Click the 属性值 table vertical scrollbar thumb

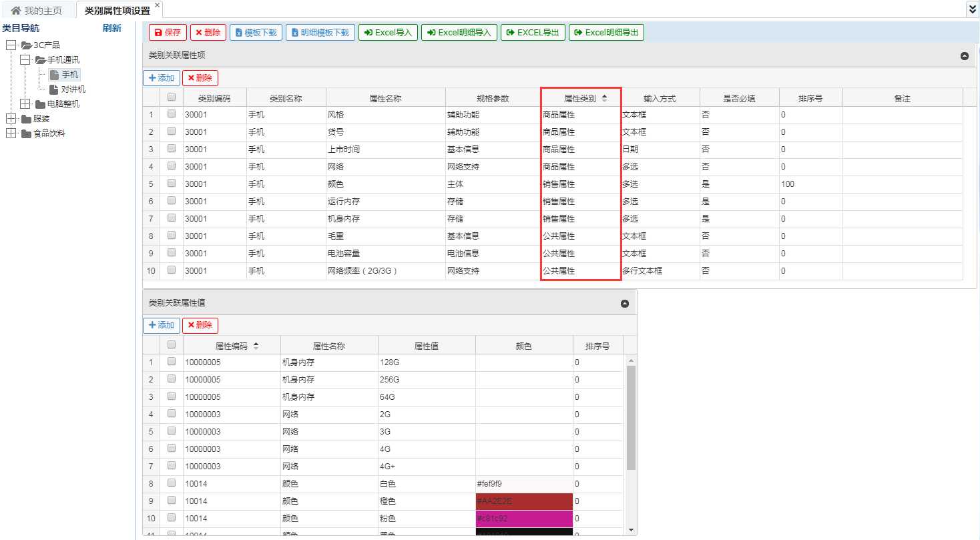pos(631,418)
